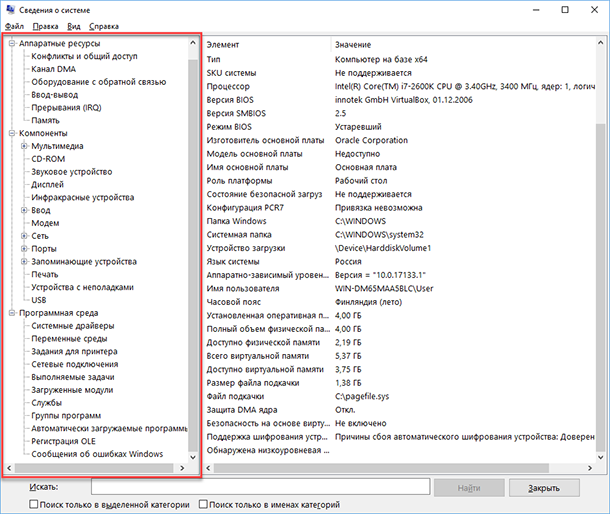Select the Режим BIOS row

400,127
